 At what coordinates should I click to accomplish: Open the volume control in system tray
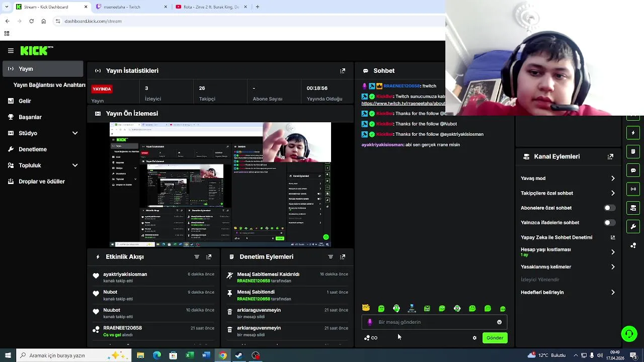pos(600,355)
